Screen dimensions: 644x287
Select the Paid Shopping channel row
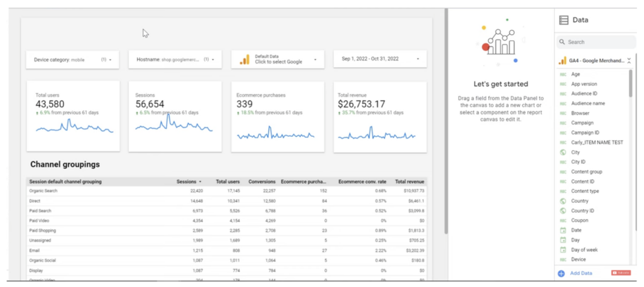pyautogui.click(x=226, y=230)
